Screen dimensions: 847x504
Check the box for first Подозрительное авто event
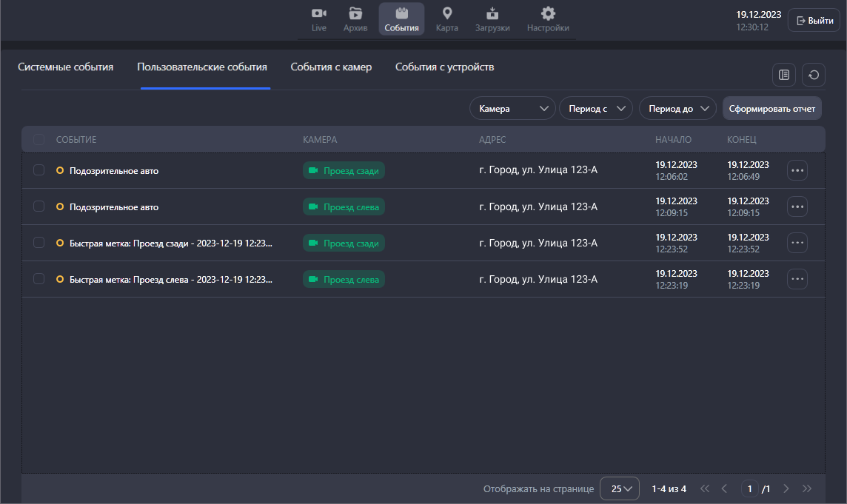point(39,170)
